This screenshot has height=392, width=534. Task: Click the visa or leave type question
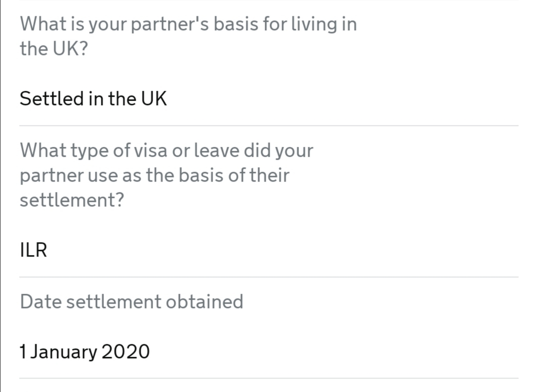tap(167, 175)
